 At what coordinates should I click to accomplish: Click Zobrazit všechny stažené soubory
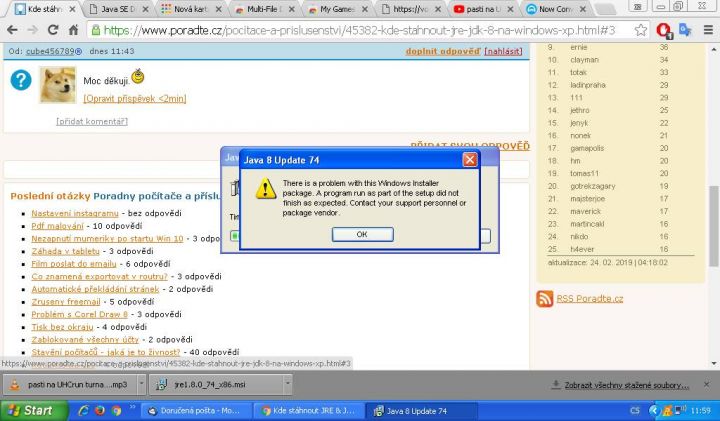click(x=626, y=385)
